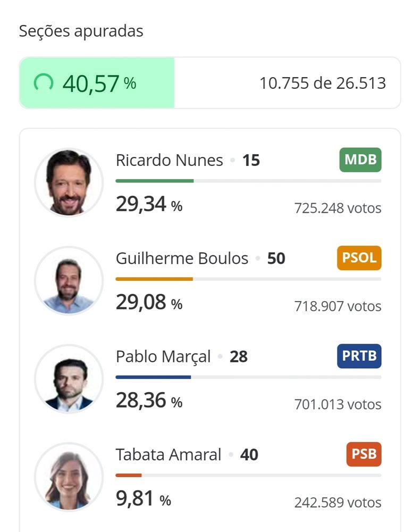Open Guilherme Boulos candidate photo

point(69,280)
